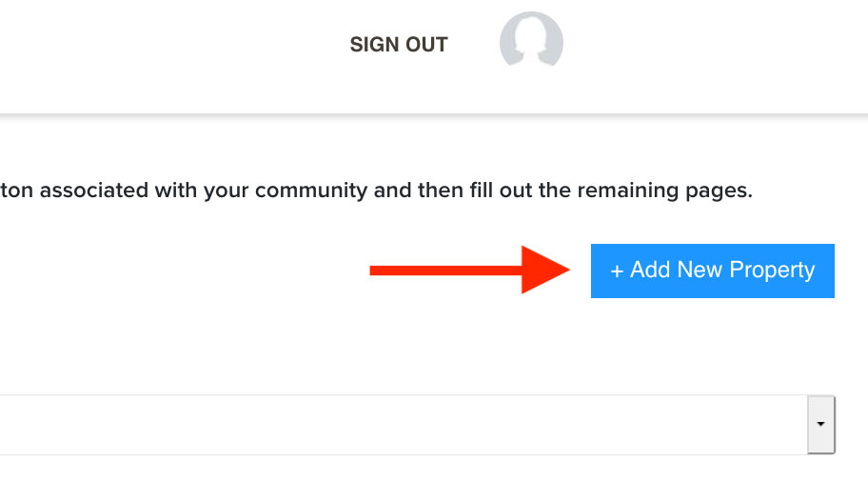Screen dimensions: 868x502
Task: Click the arrowhead of the red arrow
Action: point(545,270)
